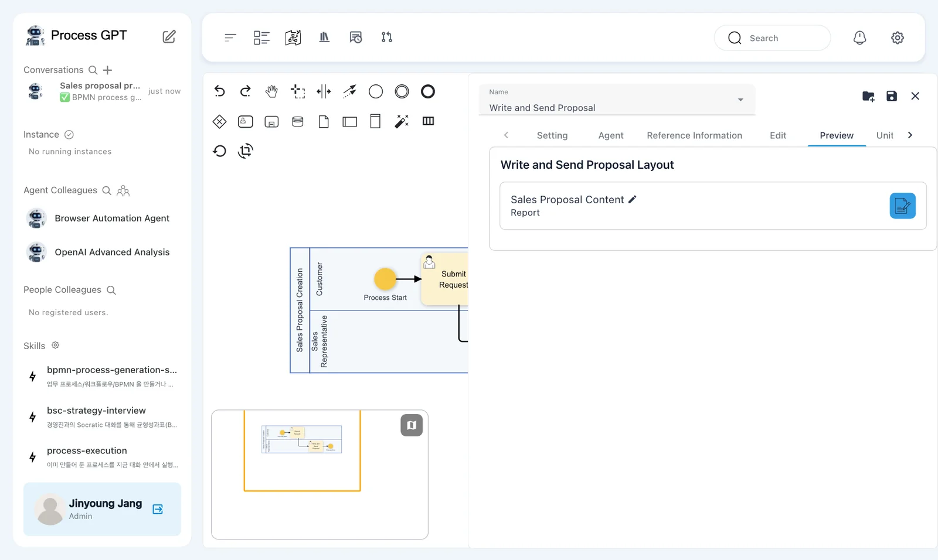
Task: Pick the user task shape in the palette
Action: click(x=246, y=122)
